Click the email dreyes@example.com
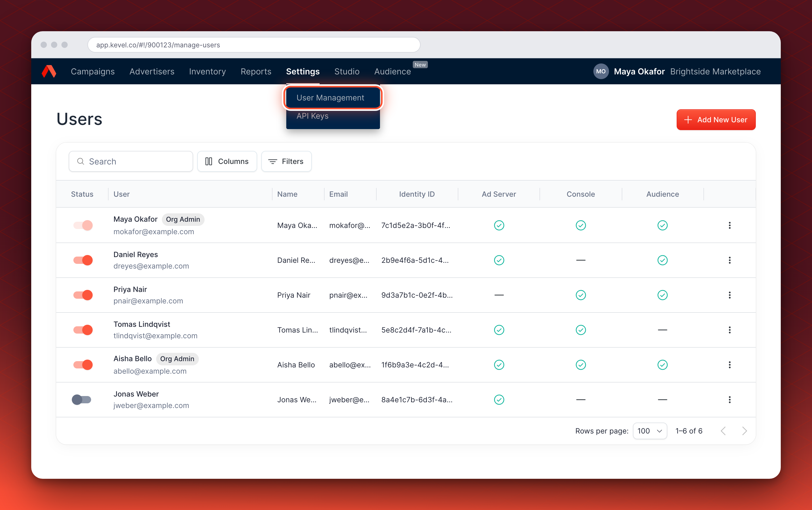This screenshot has height=510, width=812. tap(151, 266)
